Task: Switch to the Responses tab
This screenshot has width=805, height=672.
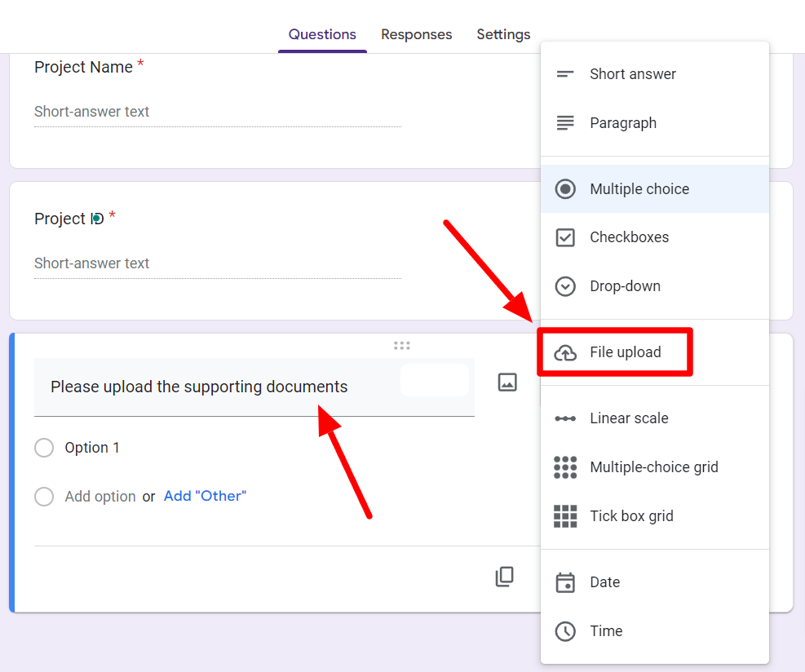Action: (416, 34)
